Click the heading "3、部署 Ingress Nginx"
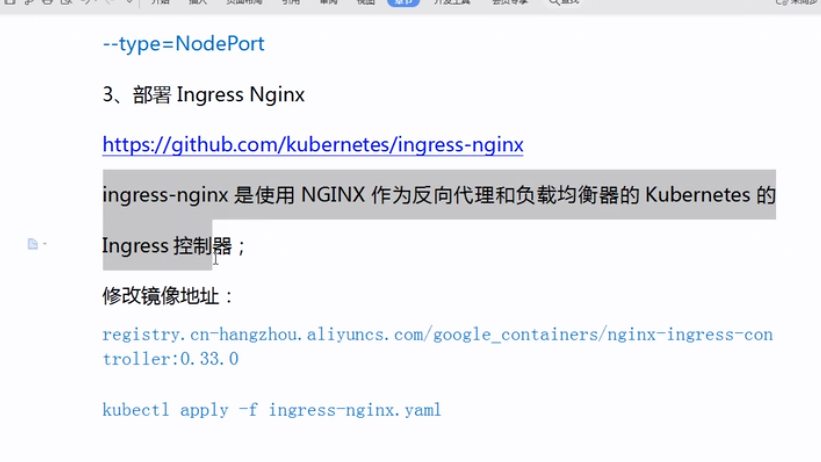This screenshot has height=462, width=821. (203, 95)
